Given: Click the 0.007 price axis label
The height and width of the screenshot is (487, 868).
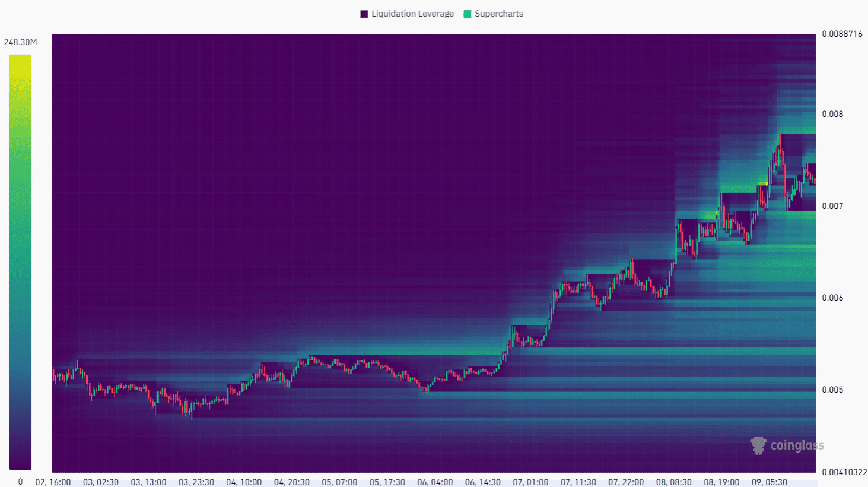Looking at the screenshot, I should [x=832, y=206].
